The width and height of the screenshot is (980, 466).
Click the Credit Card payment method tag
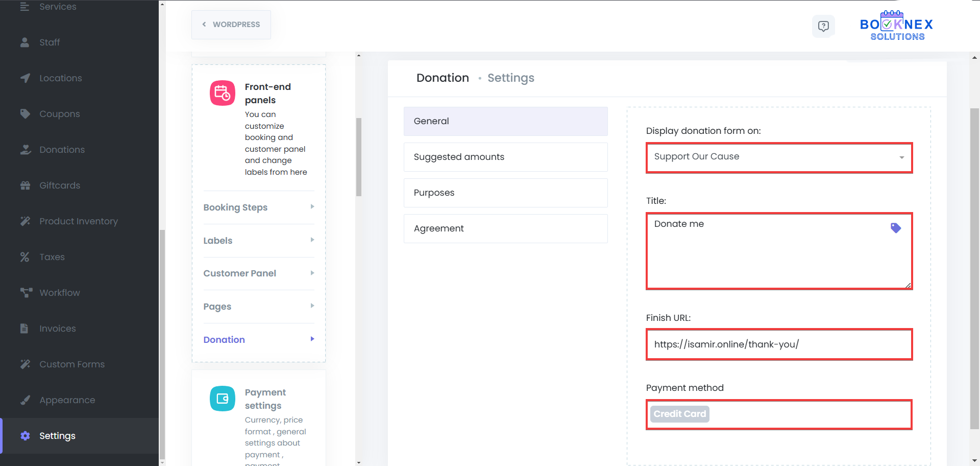click(679, 414)
